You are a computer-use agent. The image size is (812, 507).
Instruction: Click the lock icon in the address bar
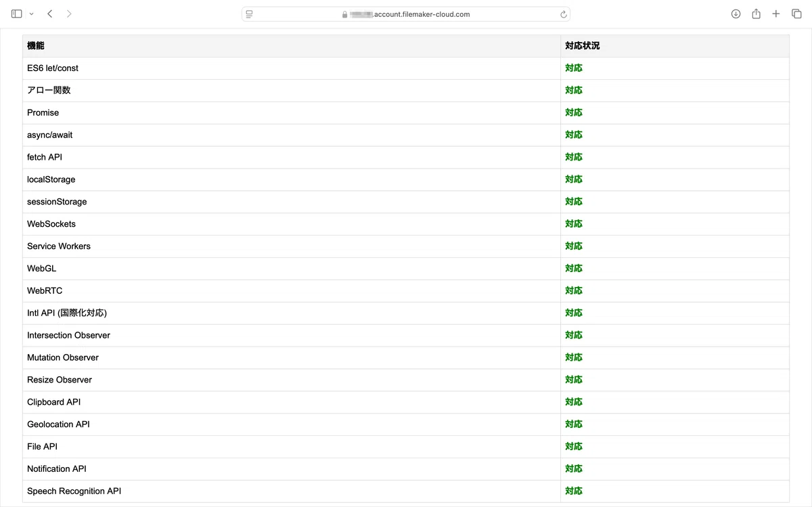(x=344, y=14)
